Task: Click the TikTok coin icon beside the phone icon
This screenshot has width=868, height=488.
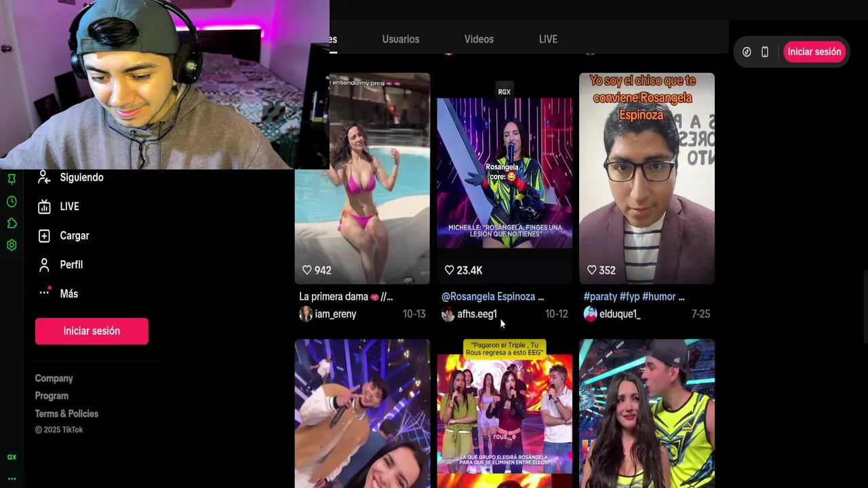Action: click(747, 52)
